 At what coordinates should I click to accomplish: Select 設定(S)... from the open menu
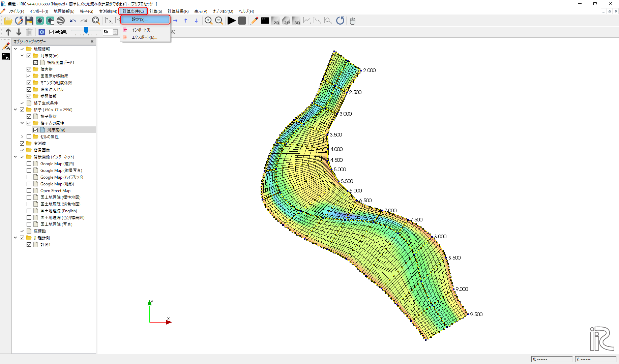tap(145, 20)
